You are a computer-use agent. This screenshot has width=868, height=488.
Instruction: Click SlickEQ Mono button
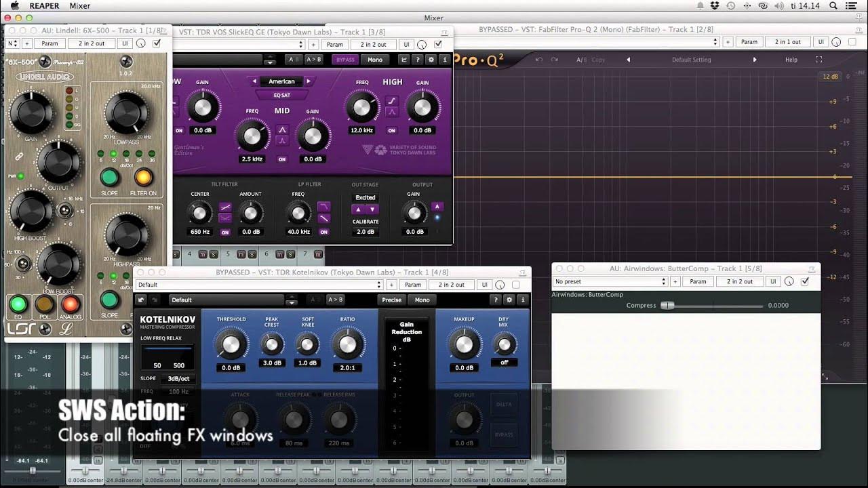(375, 60)
